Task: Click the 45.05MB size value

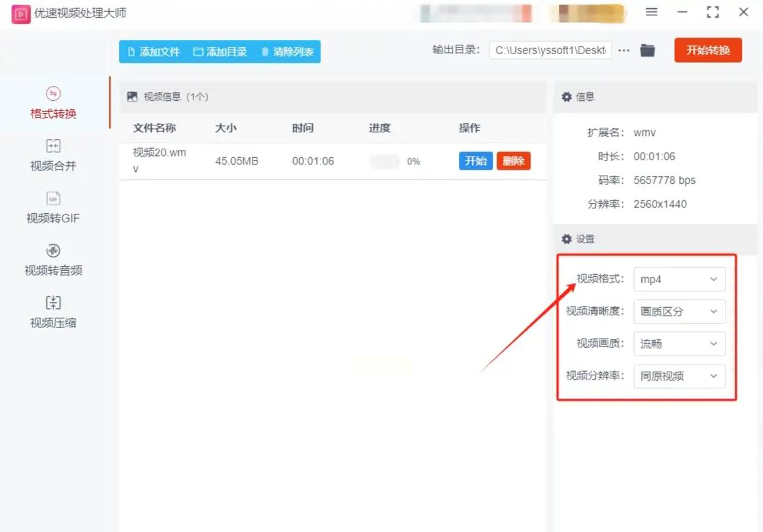Action: (237, 162)
